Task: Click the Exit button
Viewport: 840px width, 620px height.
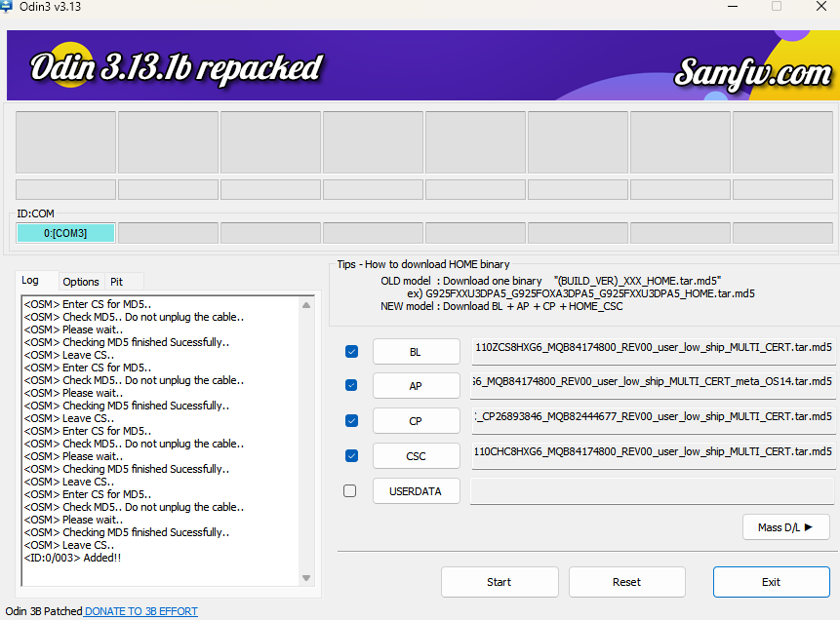Action: click(x=771, y=582)
